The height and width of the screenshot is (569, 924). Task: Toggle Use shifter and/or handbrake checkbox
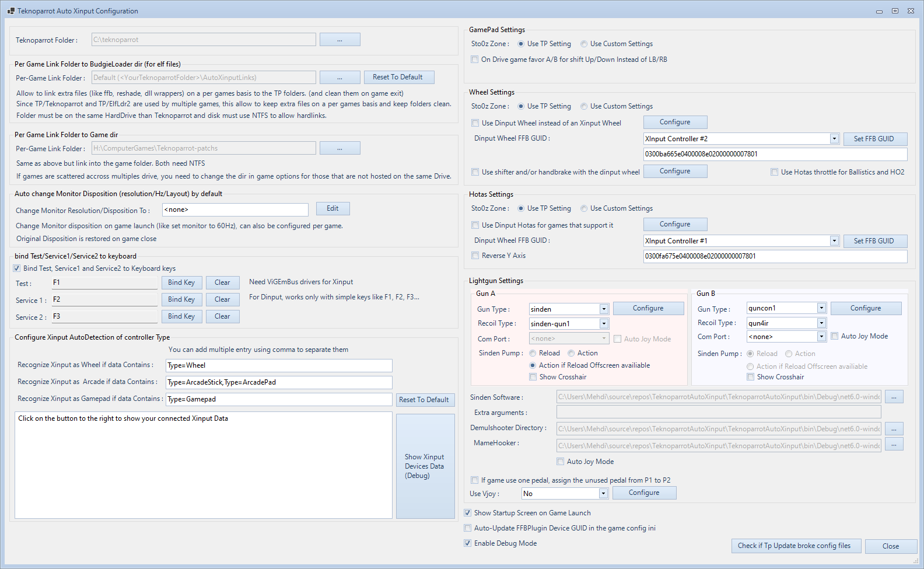475,172
